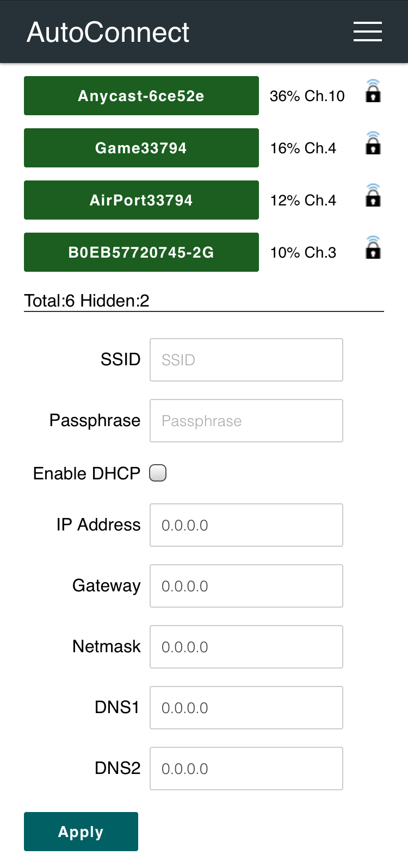This screenshot has height=868, width=408.
Task: Click lock icon beside Game33794
Action: pyautogui.click(x=373, y=143)
